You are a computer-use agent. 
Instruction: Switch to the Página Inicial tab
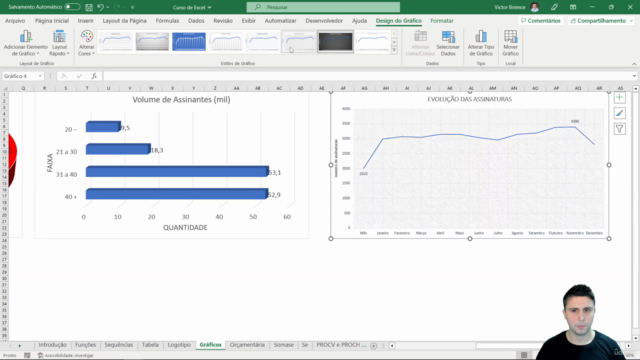pyautogui.click(x=52, y=21)
